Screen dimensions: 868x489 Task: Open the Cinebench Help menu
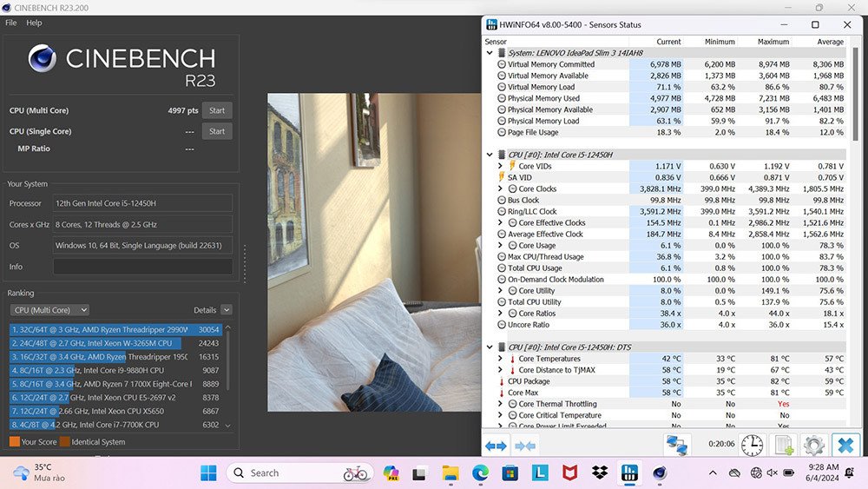(x=34, y=23)
